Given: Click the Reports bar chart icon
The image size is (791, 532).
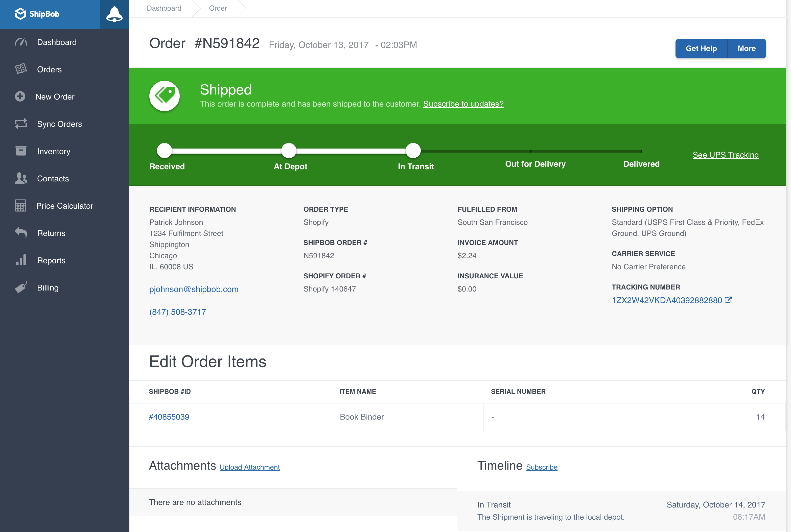Looking at the screenshot, I should [x=21, y=260].
